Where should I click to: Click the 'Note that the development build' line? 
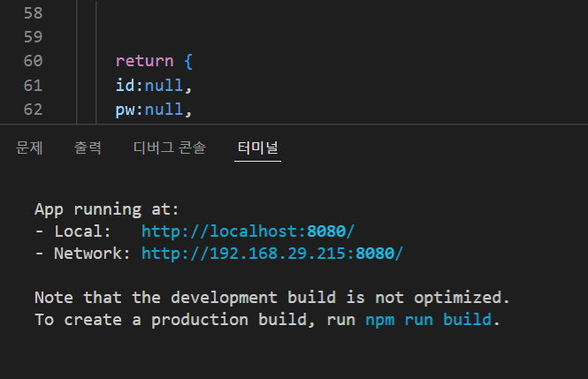click(x=272, y=297)
